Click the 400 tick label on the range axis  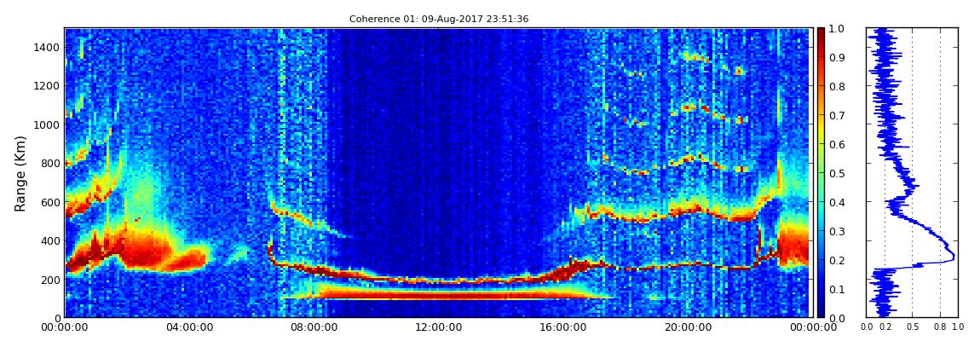click(49, 240)
